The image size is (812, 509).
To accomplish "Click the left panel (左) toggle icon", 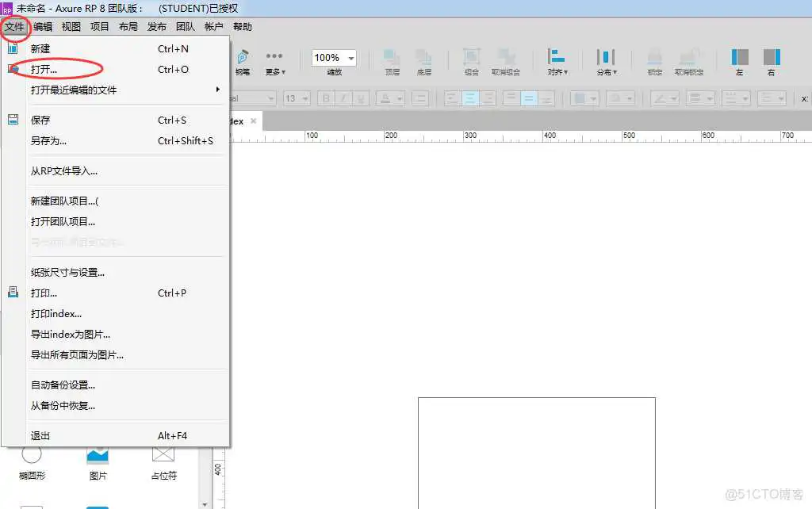I will click(x=739, y=59).
